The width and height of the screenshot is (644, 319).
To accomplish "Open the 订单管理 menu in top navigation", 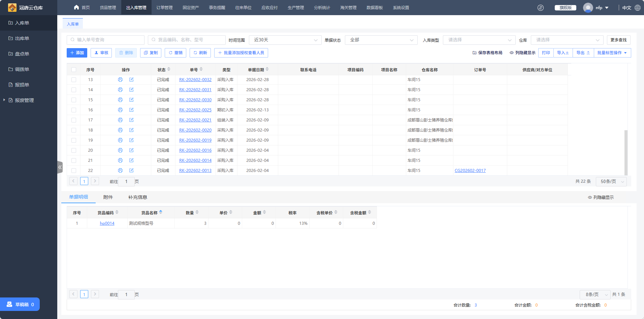I will tap(164, 8).
